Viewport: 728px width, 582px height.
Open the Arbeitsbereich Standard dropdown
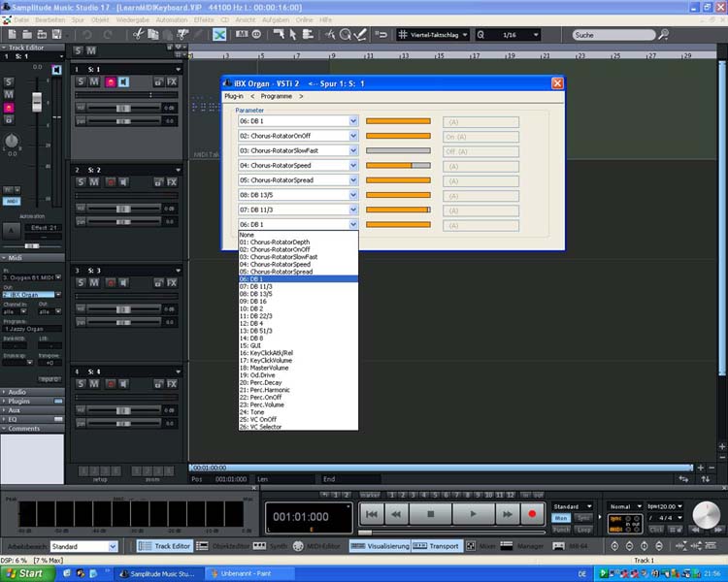click(x=113, y=547)
